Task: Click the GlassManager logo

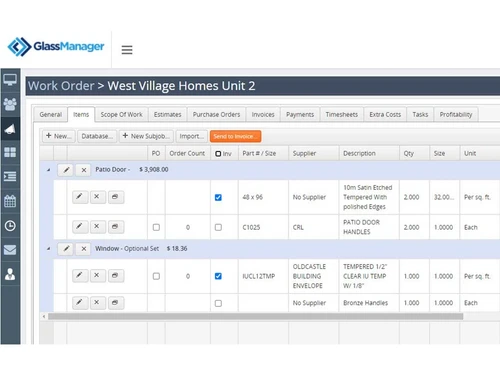Action: 56,47
